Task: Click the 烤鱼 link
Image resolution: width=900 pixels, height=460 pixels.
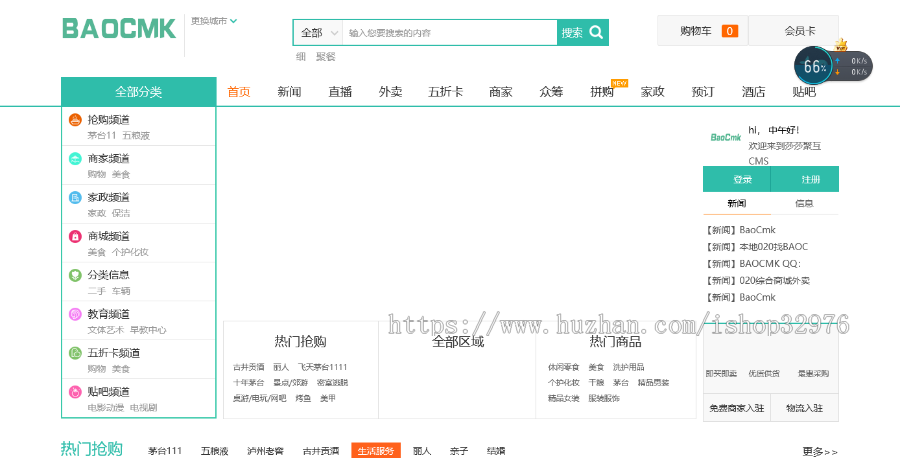Action: (303, 398)
